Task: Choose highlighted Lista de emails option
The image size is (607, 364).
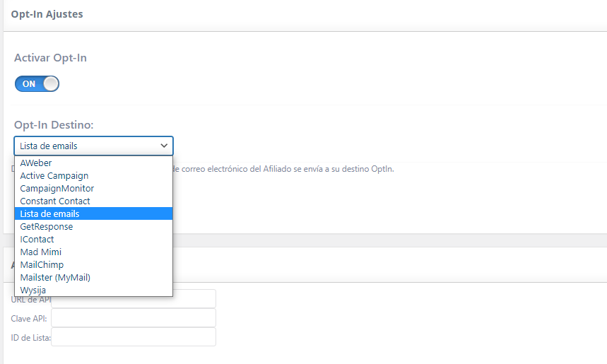Action: point(93,213)
